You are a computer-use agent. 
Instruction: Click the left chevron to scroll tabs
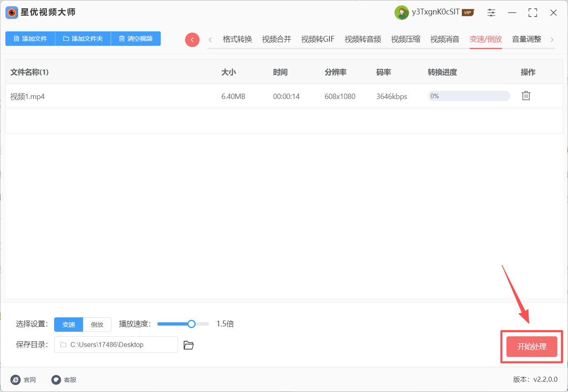point(211,39)
